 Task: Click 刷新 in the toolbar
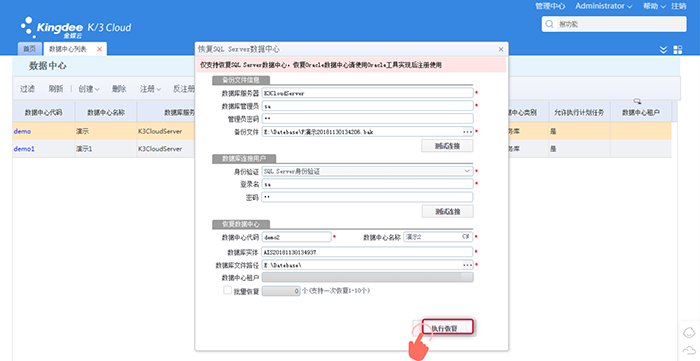pyautogui.click(x=56, y=89)
